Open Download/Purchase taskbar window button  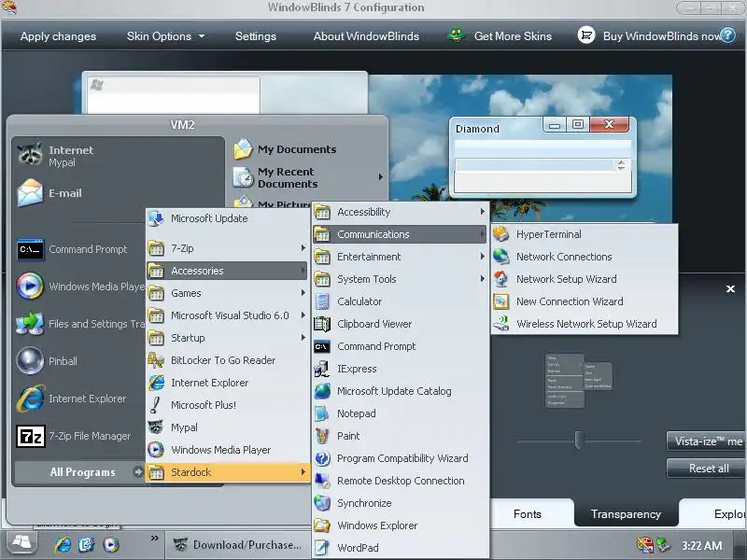(x=238, y=545)
